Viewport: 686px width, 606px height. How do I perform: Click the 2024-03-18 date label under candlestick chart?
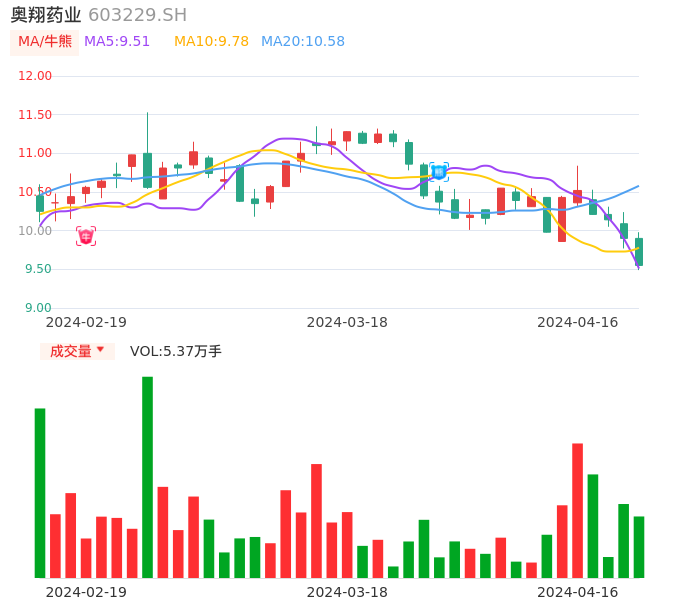(x=347, y=322)
